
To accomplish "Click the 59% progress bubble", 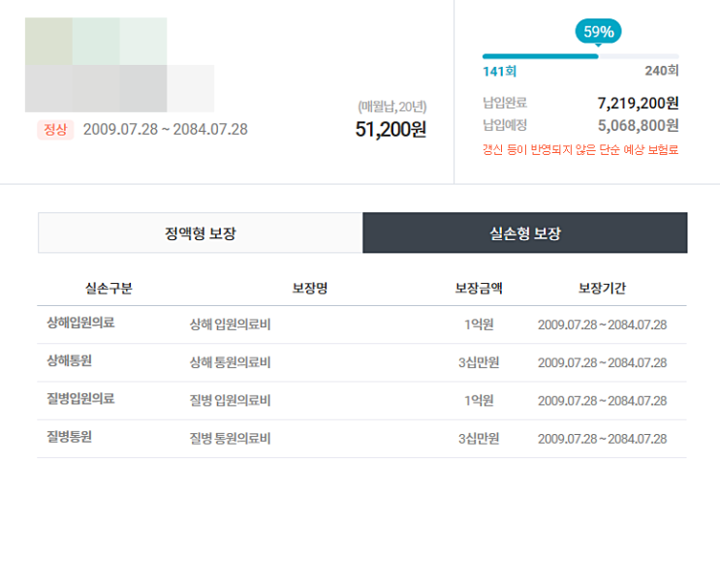I will pyautogui.click(x=598, y=32).
